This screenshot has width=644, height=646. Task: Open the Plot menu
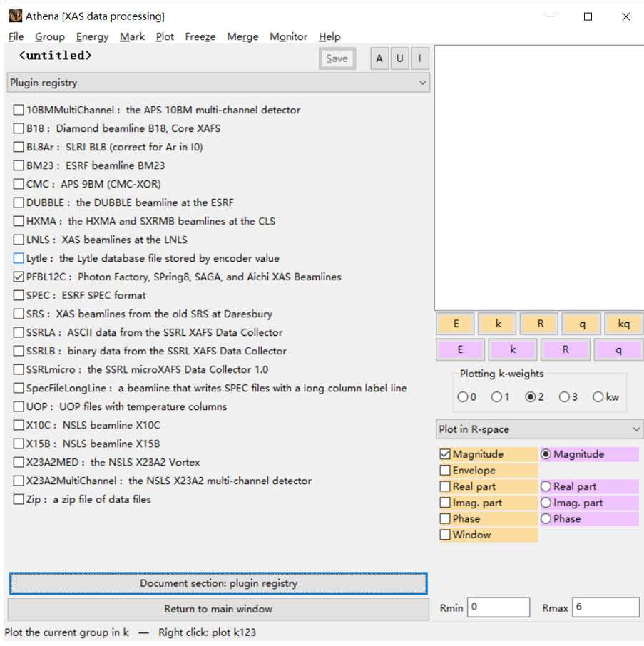(x=165, y=36)
